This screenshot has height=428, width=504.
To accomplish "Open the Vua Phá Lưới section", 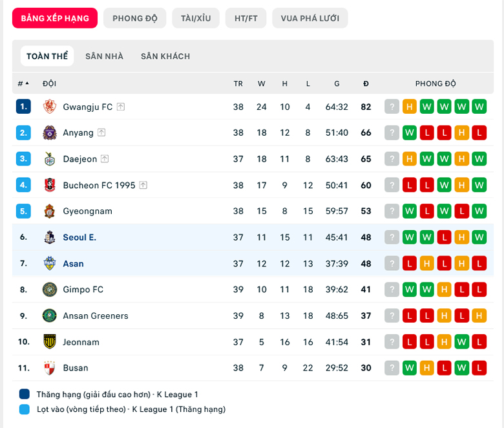I will click(310, 18).
